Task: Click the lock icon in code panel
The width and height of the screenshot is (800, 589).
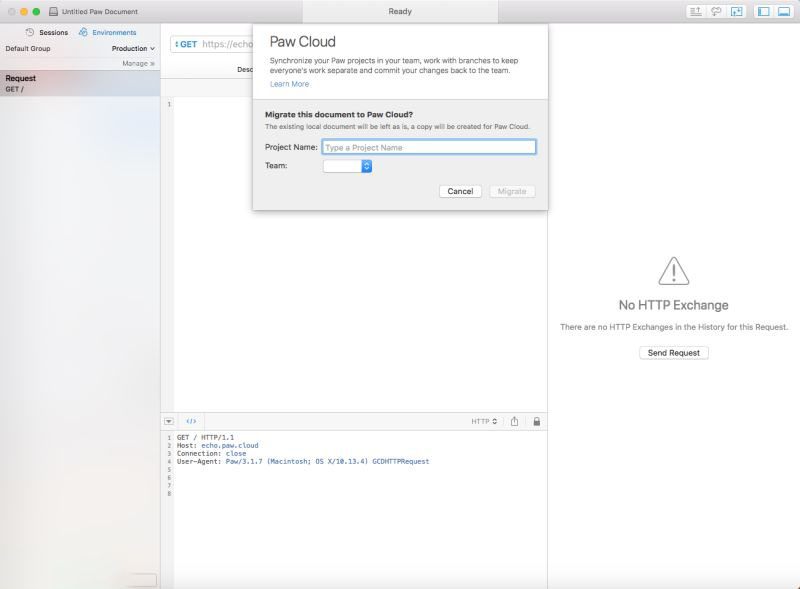Action: pos(537,421)
